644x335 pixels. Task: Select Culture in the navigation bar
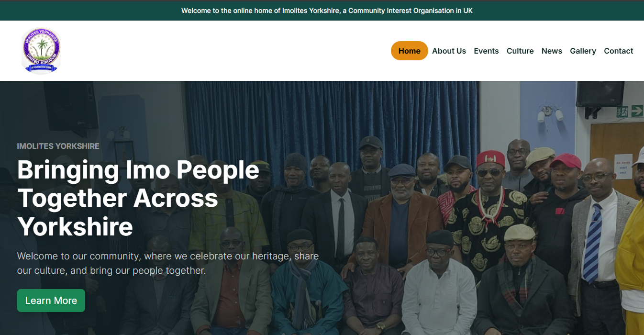520,51
